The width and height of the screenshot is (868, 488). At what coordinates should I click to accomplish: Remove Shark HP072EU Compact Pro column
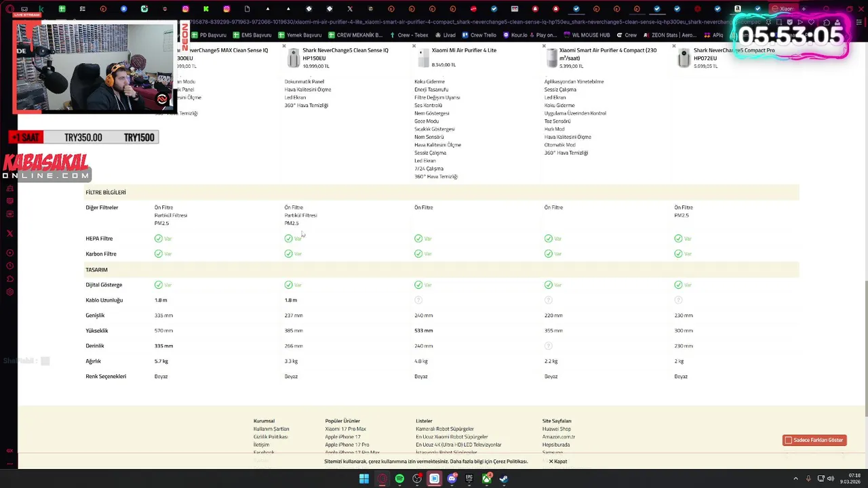click(x=674, y=46)
